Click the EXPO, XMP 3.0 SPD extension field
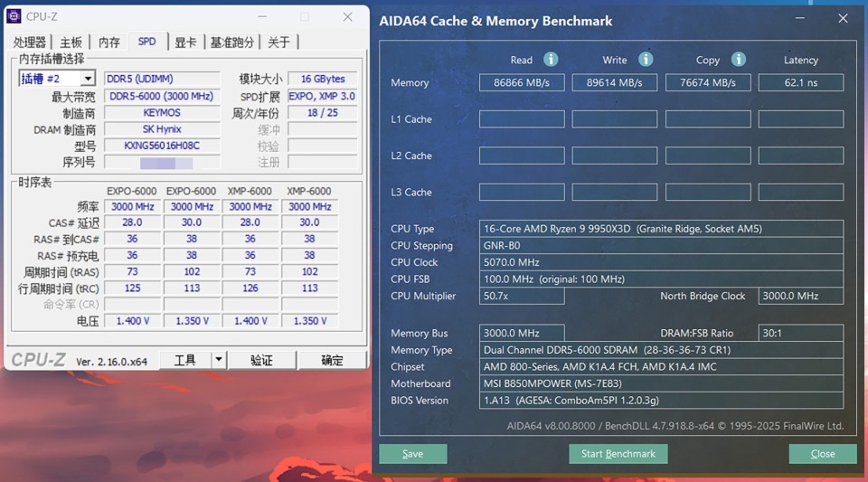This screenshot has width=868, height=482. [x=323, y=96]
